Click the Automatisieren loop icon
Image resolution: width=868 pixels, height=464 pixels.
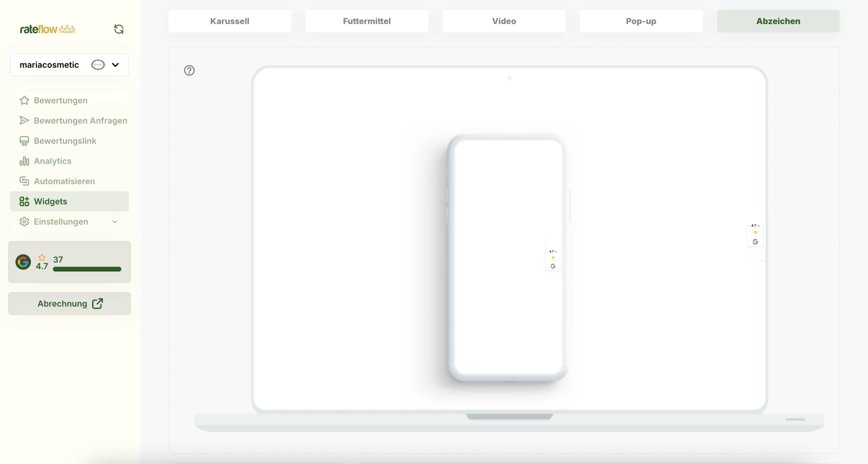[24, 181]
